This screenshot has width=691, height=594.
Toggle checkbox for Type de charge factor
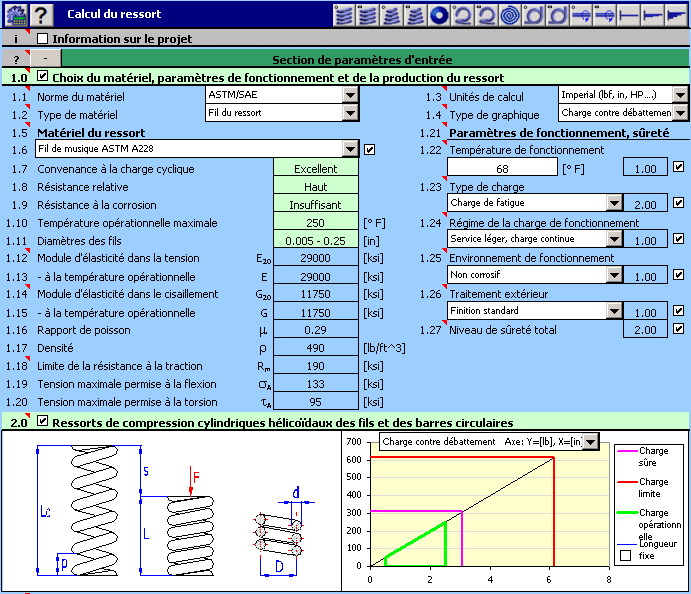pos(679,203)
